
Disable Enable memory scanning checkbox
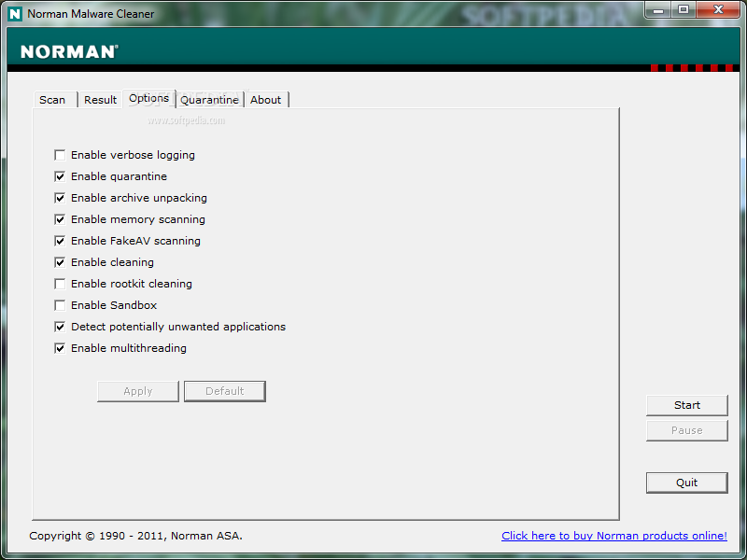(60, 219)
